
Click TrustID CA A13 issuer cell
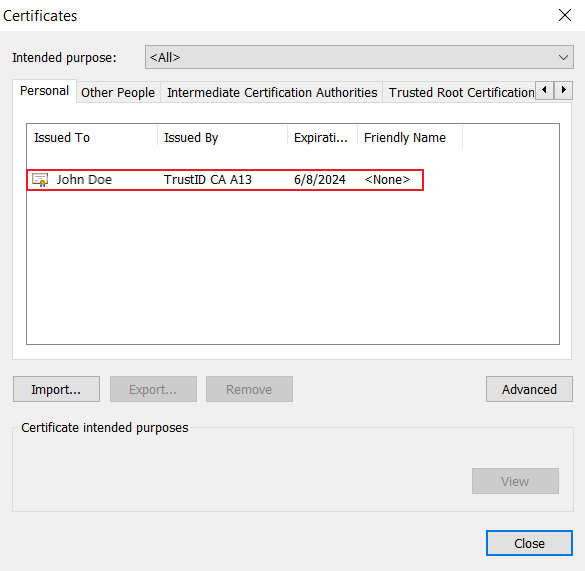(208, 180)
